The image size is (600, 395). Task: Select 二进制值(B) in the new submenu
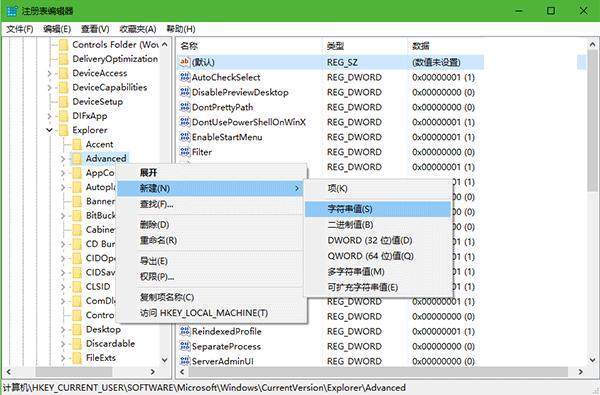378,225
